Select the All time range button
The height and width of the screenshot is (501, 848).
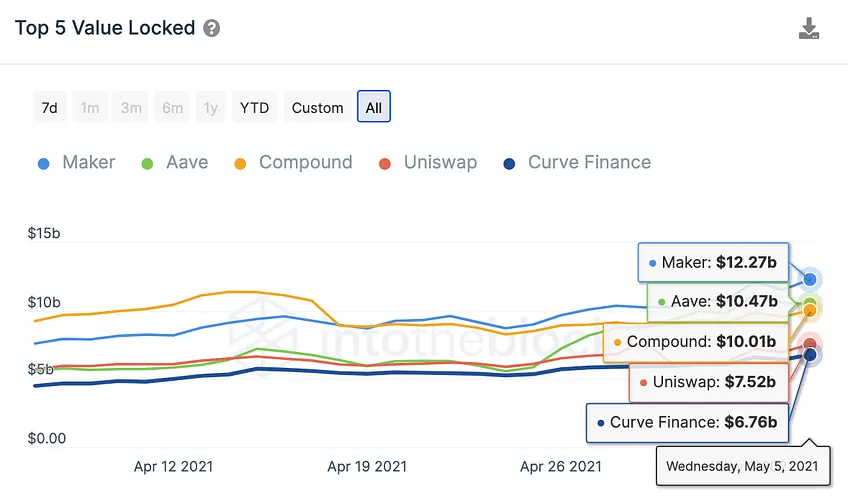374,107
